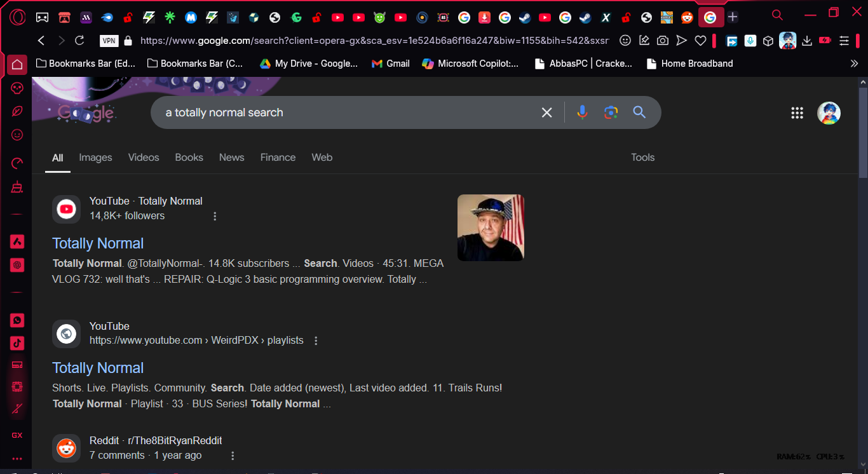
Task: Open Search in tabs magnifier
Action: 777,15
